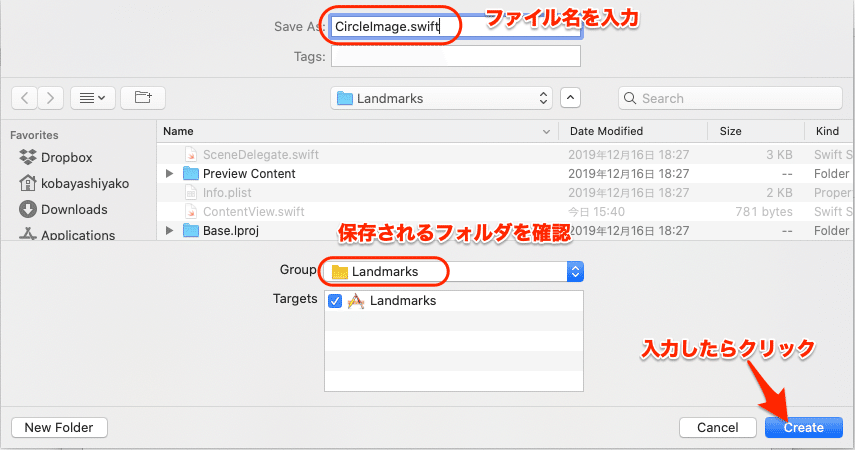Sort by Kind column header
Image resolution: width=855 pixels, height=450 pixels.
[x=827, y=131]
